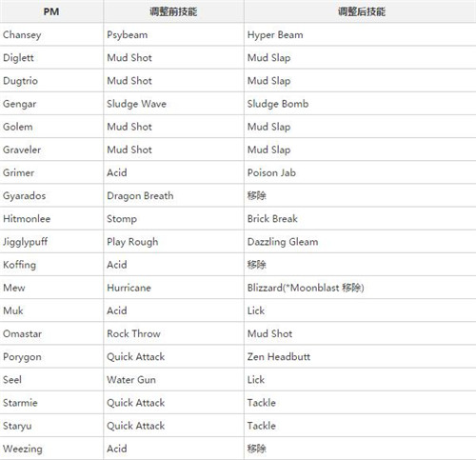This screenshot has width=476, height=460.
Task: Select the Chansey row name cell
Action: 51,34
